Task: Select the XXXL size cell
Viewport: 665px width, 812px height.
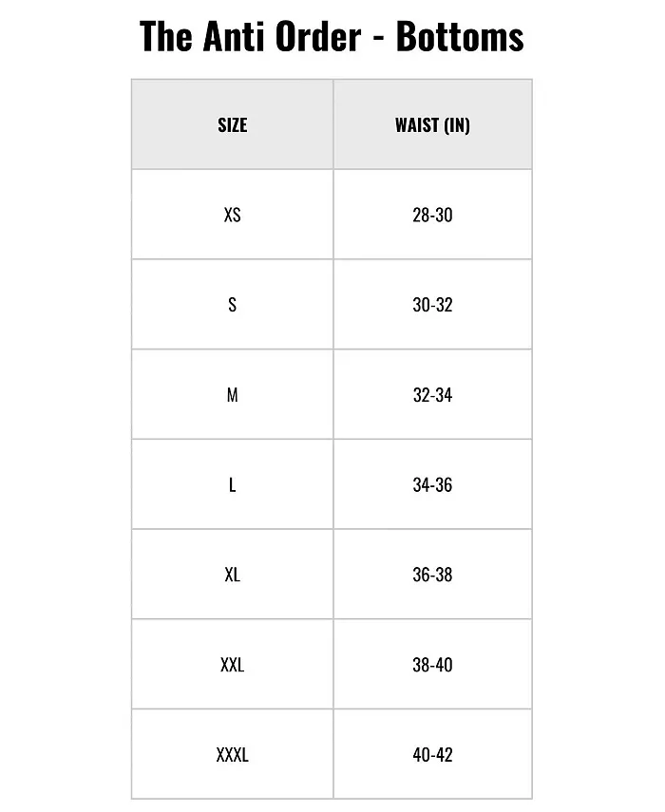Action: point(232,755)
